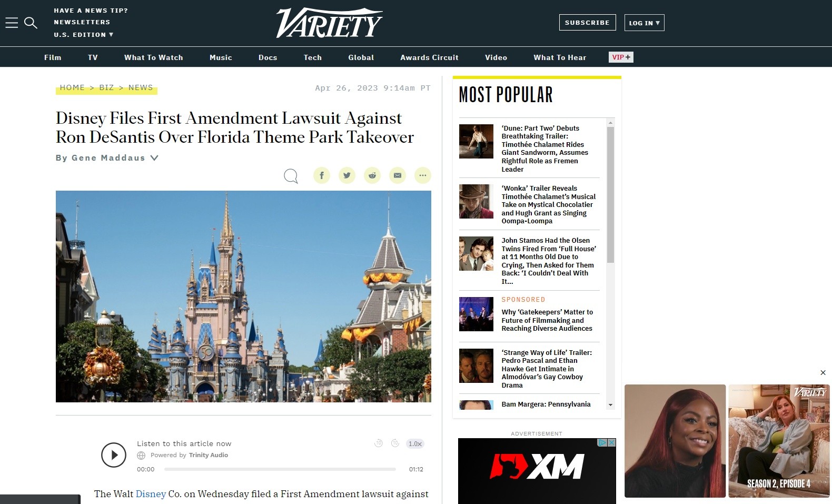This screenshot has width=832, height=504.
Task: Open Bam Margera: Pennsylvania story
Action: [x=546, y=404]
